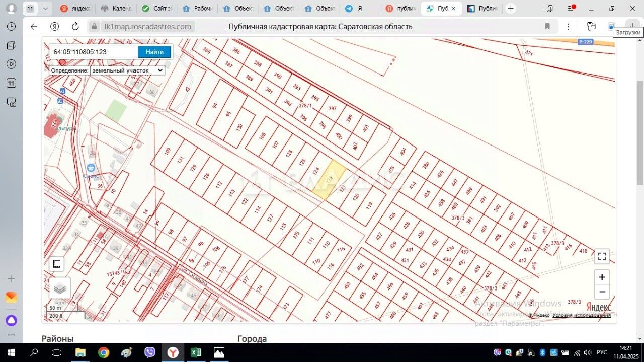Bookmark this page with the bookmark icon
Screen dimensions: 644x362
point(547,27)
